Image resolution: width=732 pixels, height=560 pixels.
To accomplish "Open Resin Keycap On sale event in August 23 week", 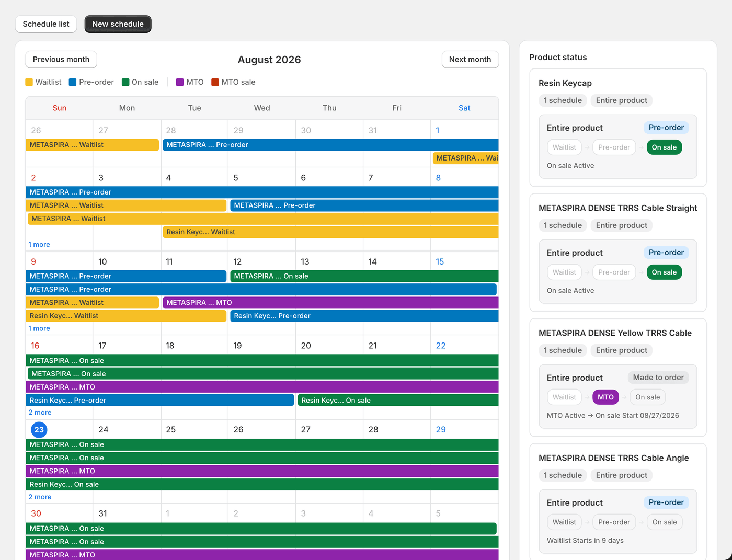I will 262,484.
